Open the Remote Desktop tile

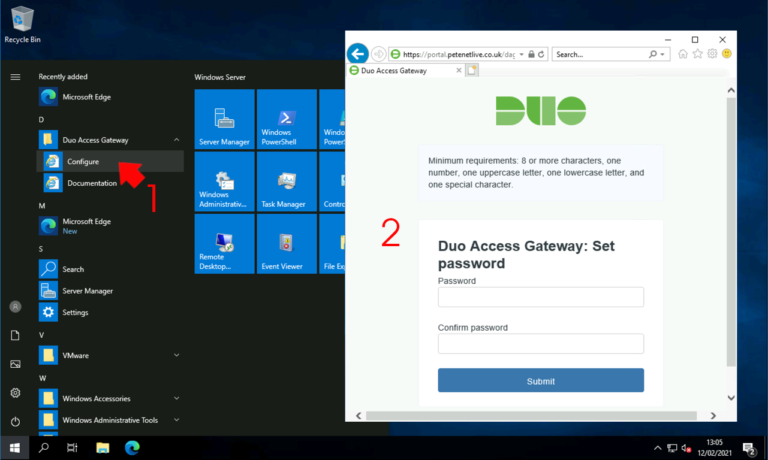(x=224, y=243)
